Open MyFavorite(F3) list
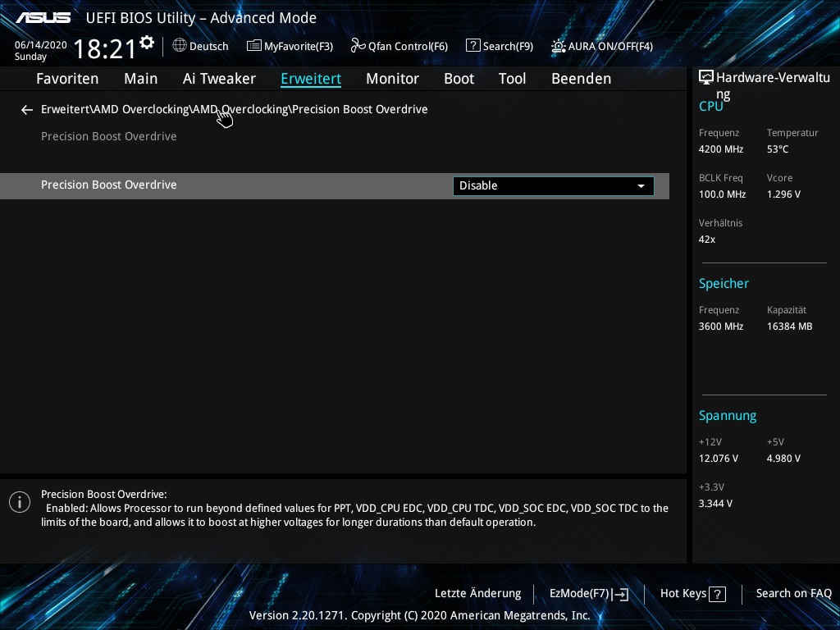Screen dimensions: 840x630 (x=290, y=46)
